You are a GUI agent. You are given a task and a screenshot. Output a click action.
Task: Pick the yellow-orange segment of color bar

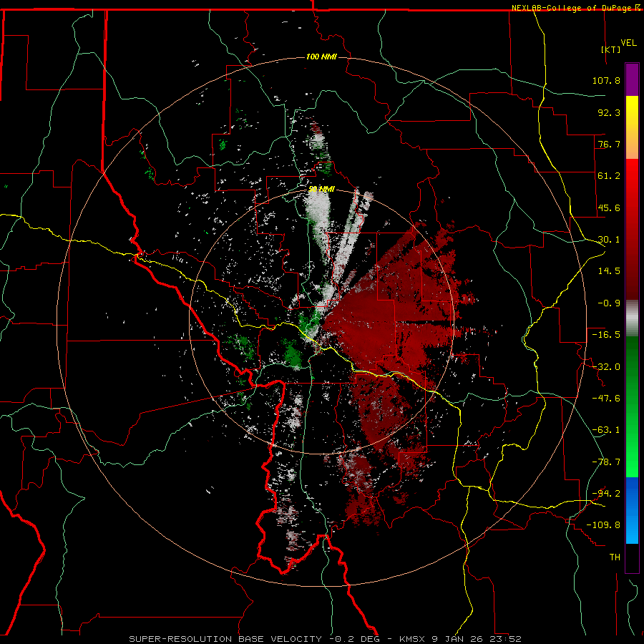[632, 127]
